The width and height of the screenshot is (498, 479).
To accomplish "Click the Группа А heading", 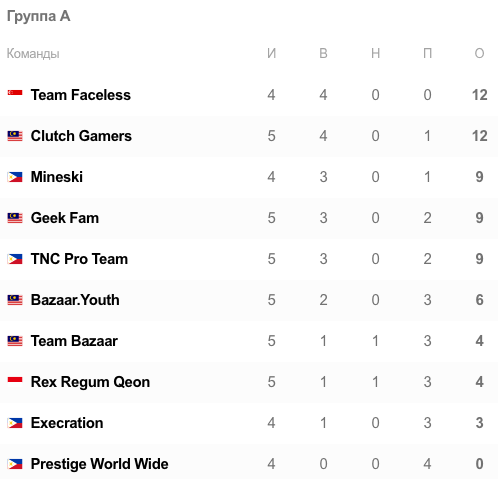I will tap(39, 16).
